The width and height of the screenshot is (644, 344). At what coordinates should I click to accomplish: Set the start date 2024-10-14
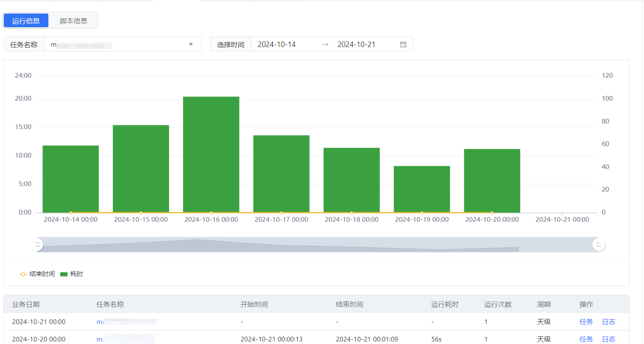277,45
